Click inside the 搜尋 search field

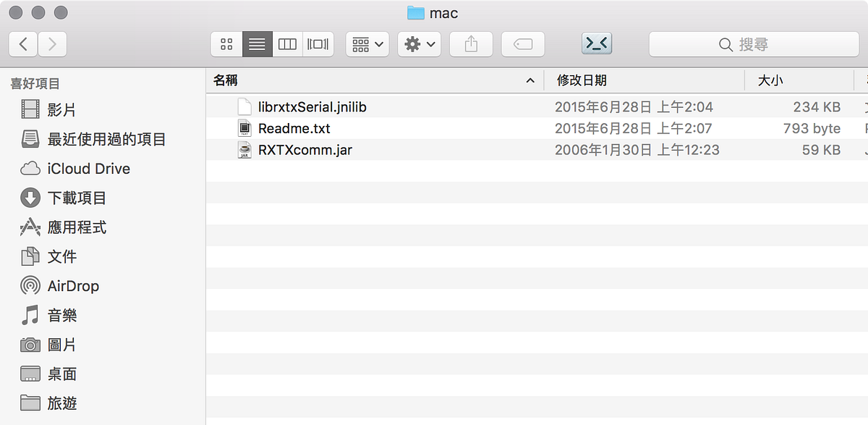tap(754, 43)
